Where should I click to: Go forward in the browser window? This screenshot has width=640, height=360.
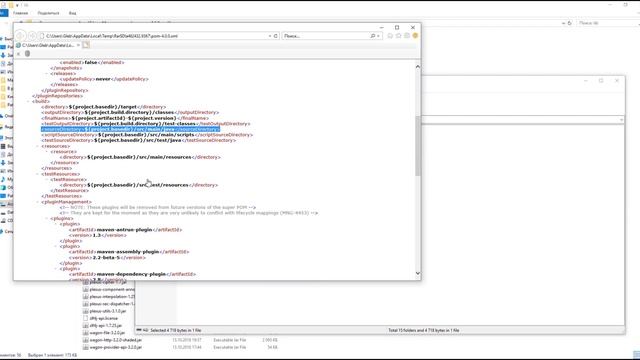click(32, 36)
